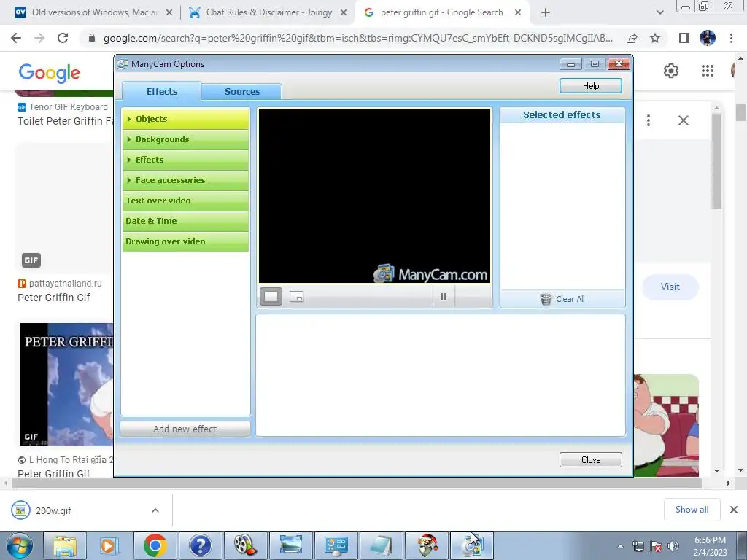The width and height of the screenshot is (747, 560).
Task: Share this page via address bar icon
Action: (632, 38)
